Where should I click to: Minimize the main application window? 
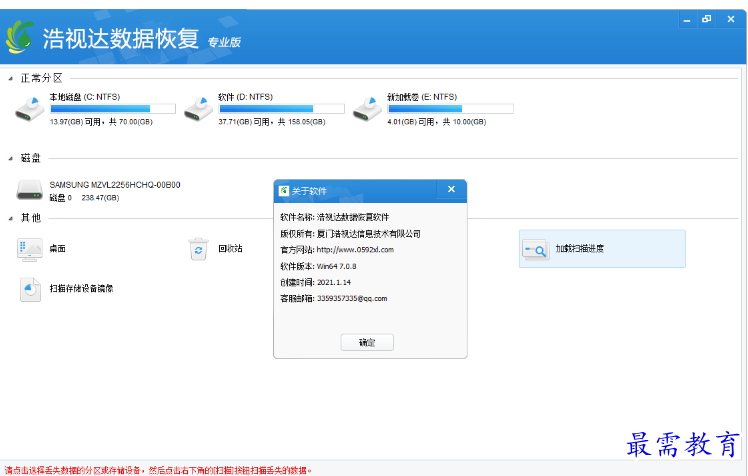coord(687,20)
